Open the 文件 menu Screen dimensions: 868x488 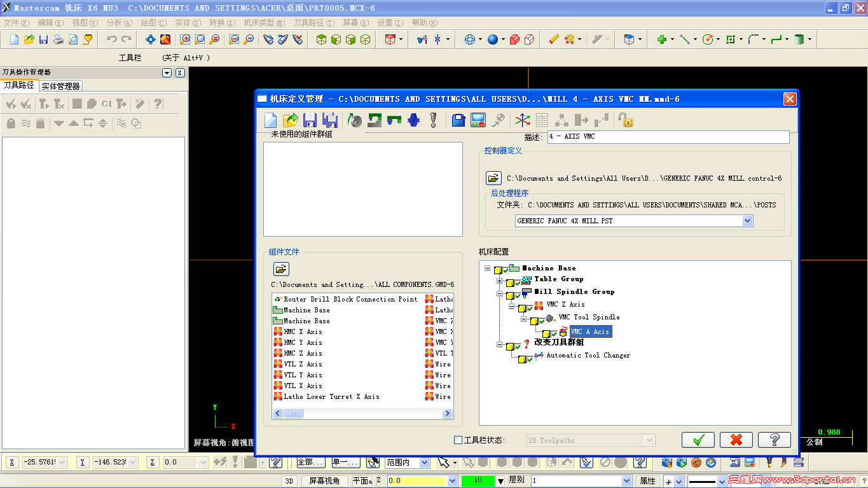click(16, 22)
